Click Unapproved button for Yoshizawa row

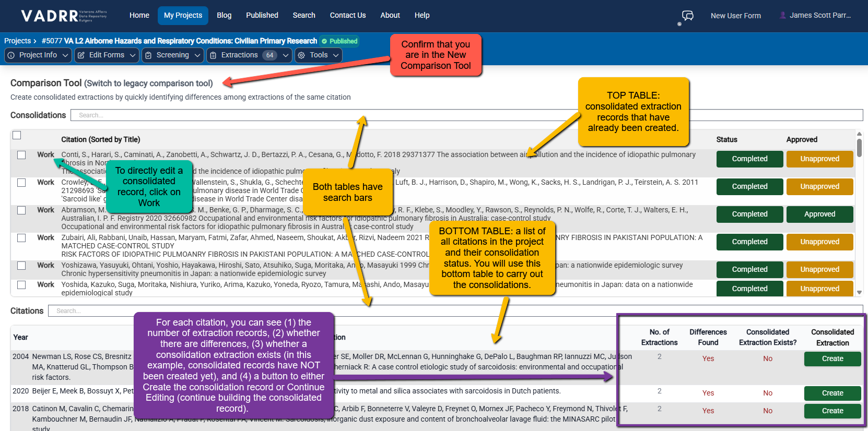pos(819,270)
